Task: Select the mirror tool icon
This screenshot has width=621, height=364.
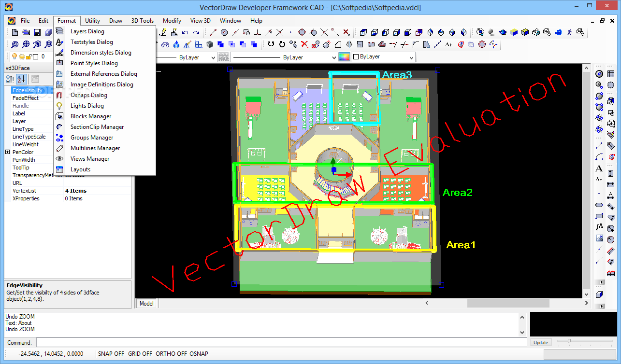Action: click(x=349, y=44)
